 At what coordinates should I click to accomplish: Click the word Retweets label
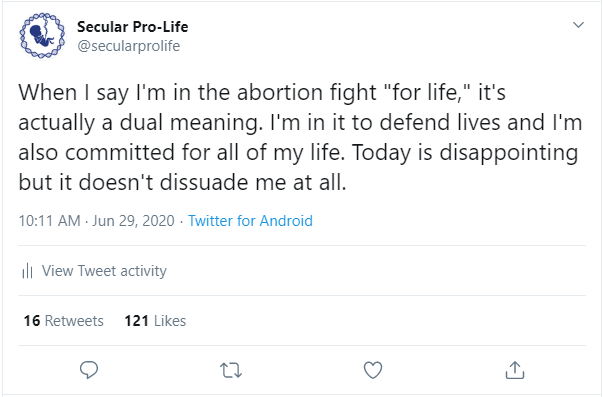tap(74, 321)
